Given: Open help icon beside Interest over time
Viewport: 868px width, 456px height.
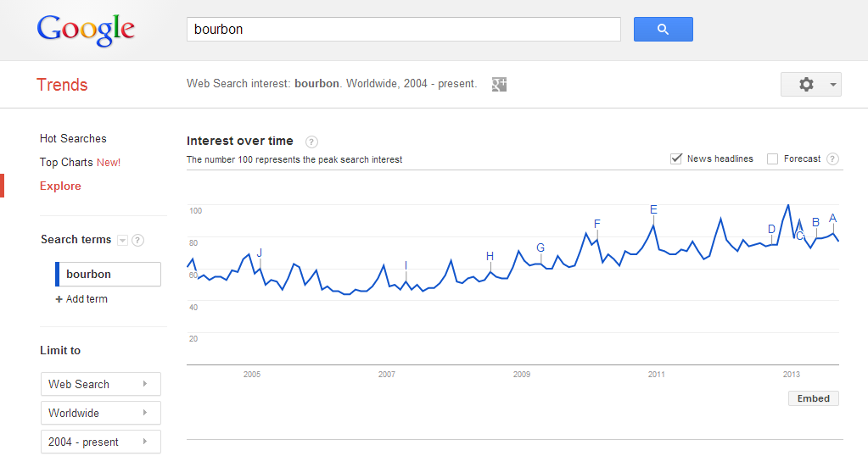Looking at the screenshot, I should click(x=311, y=142).
